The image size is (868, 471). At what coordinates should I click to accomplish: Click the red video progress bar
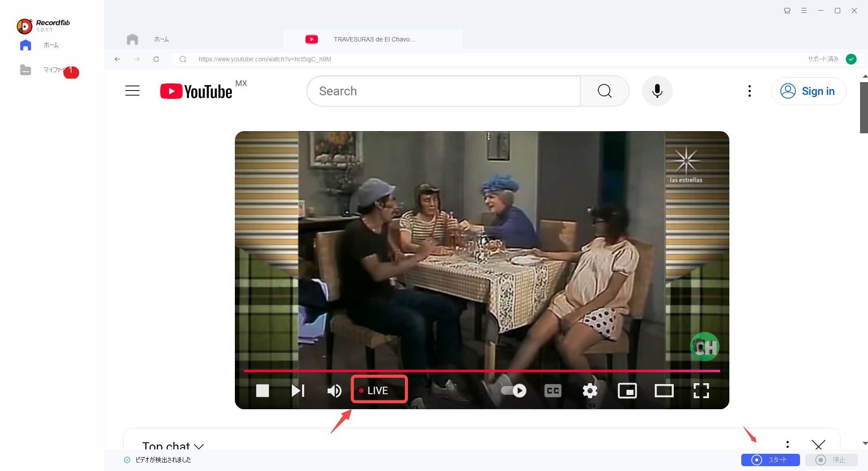(482, 371)
